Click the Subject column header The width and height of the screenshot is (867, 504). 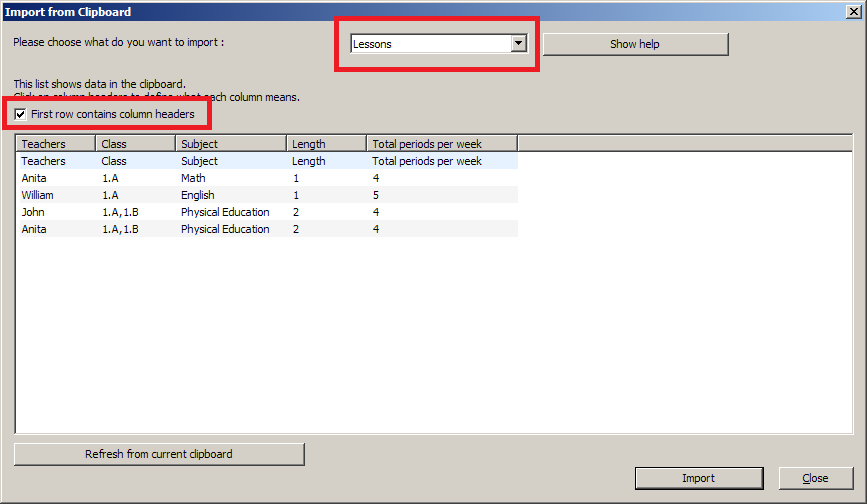click(x=231, y=144)
